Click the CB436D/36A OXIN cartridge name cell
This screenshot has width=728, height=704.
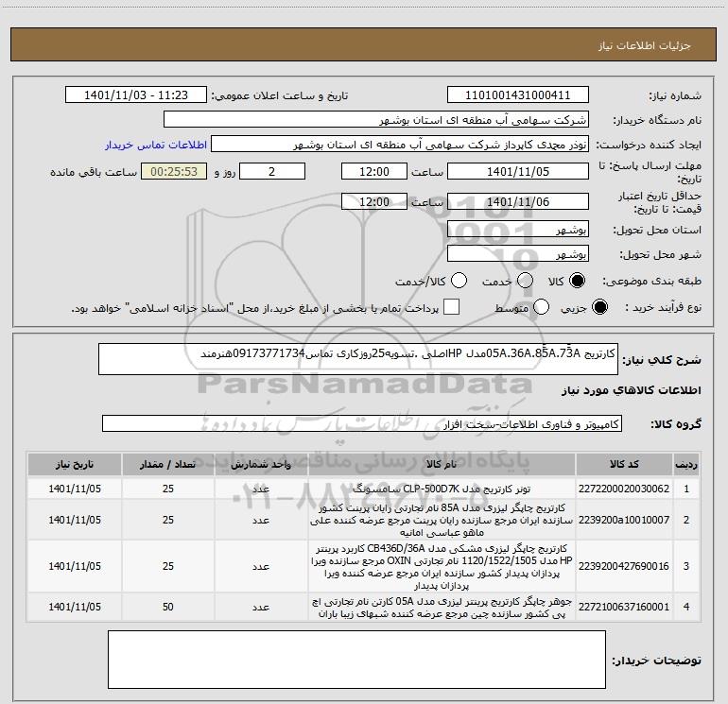[x=442, y=566]
